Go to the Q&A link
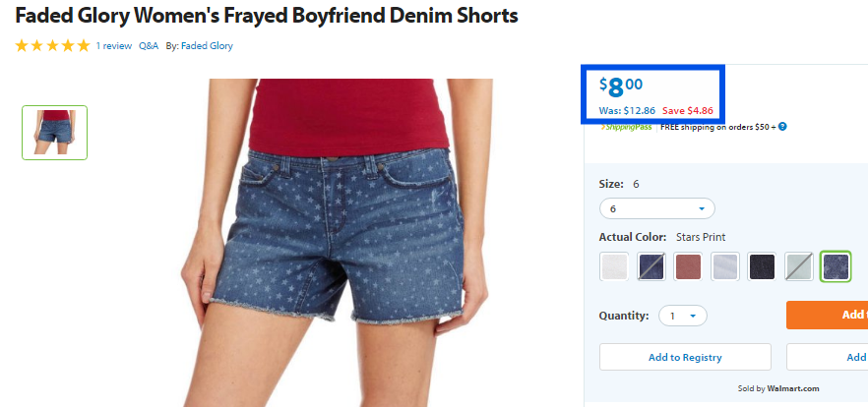Screen dimensions: 868x407 (149, 46)
